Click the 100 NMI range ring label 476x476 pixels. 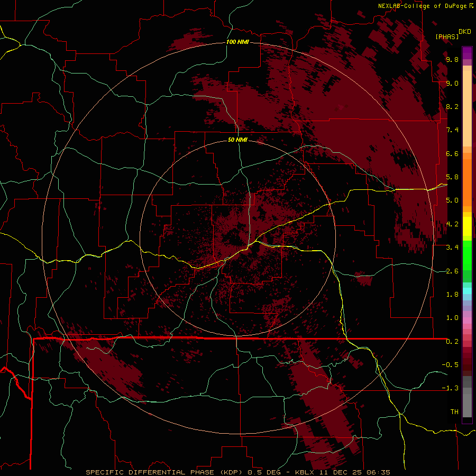tap(237, 42)
